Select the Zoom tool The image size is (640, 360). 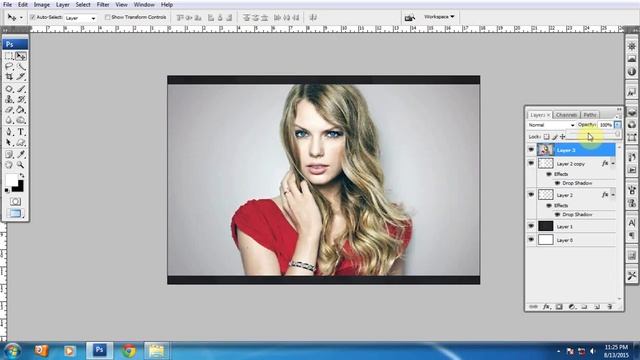click(21, 165)
